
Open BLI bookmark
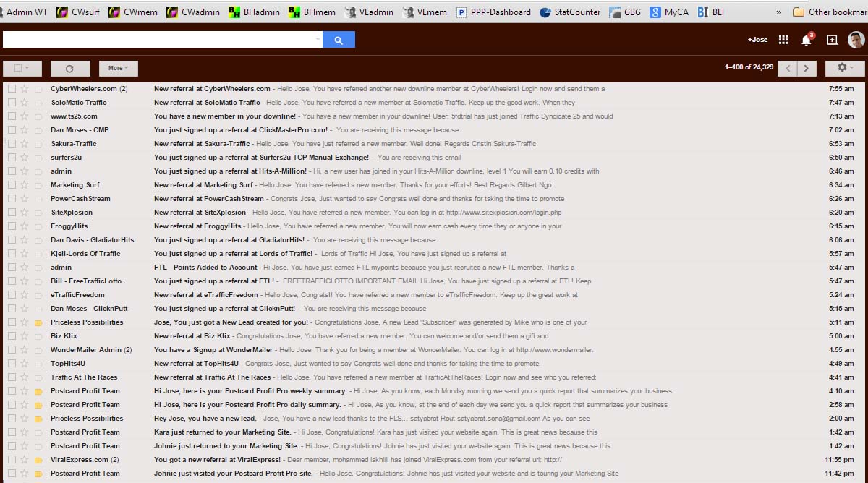pyautogui.click(x=710, y=12)
